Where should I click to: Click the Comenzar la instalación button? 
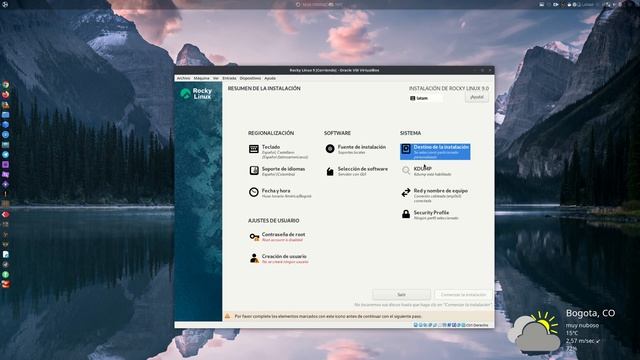(x=463, y=294)
